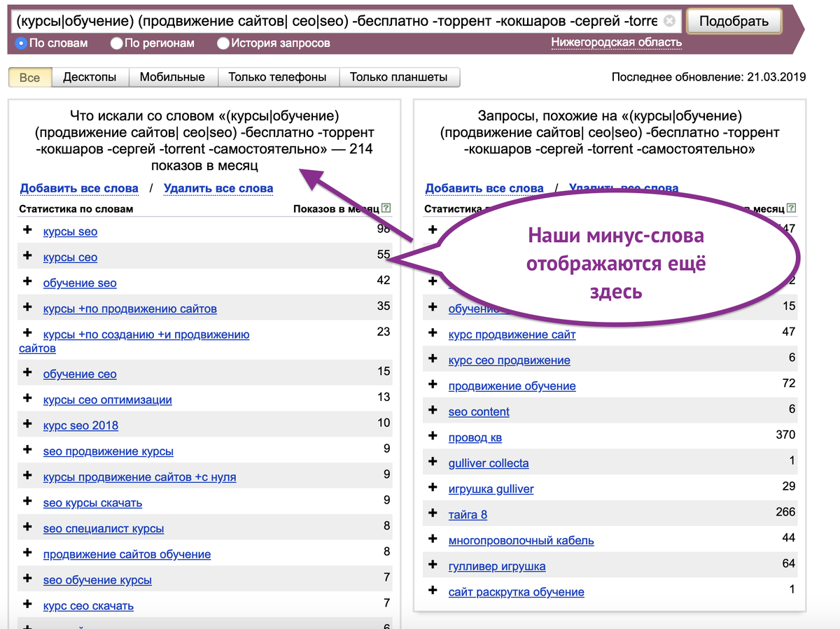Click inside the search query input field
Viewport: 840px width, 629px height.
click(x=336, y=21)
